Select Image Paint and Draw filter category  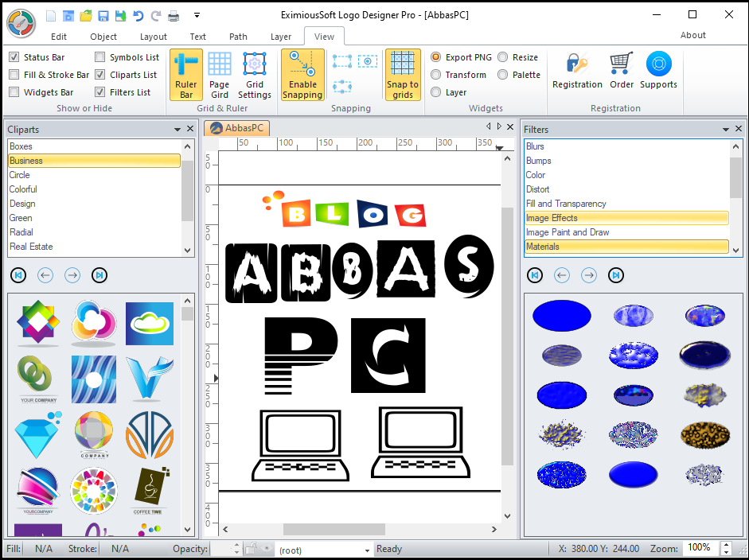(626, 232)
